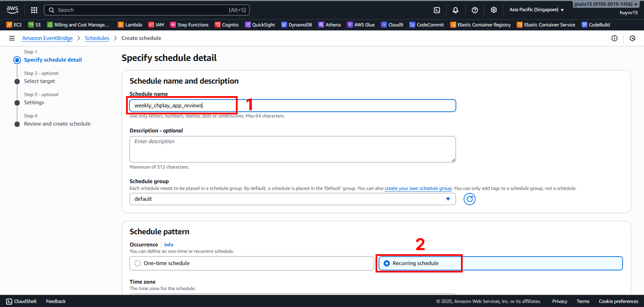Expand the Schedule group dropdown
The height and width of the screenshot is (307, 644).
(292, 199)
